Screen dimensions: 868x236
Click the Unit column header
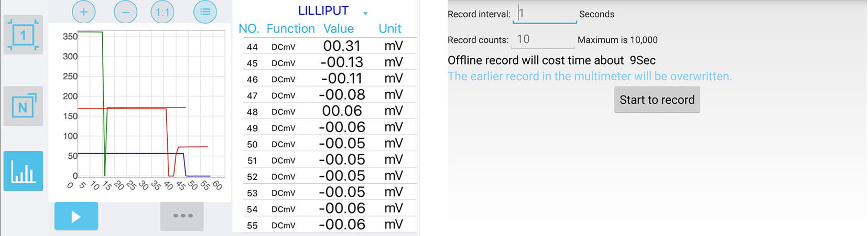[389, 29]
